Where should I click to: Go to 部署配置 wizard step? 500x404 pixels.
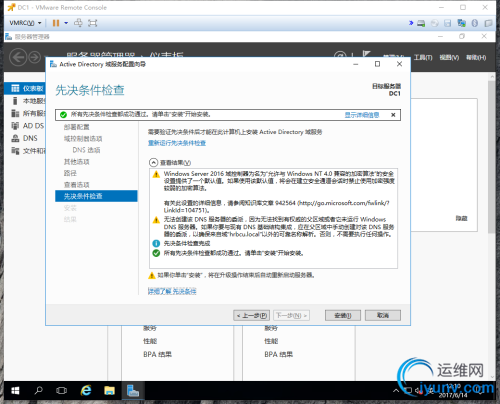[77, 127]
